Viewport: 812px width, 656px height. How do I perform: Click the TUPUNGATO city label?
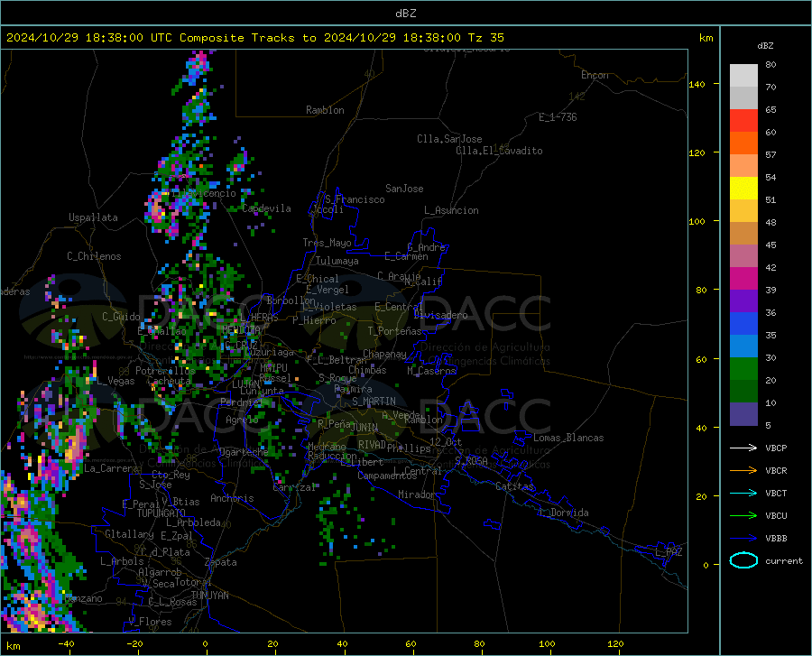click(x=161, y=513)
